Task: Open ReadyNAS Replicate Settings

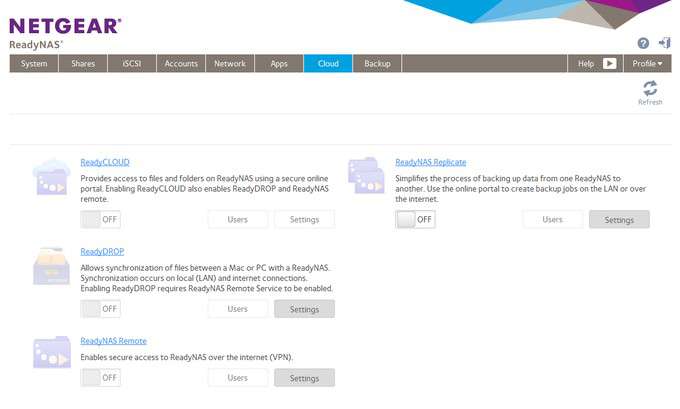Action: click(x=619, y=219)
